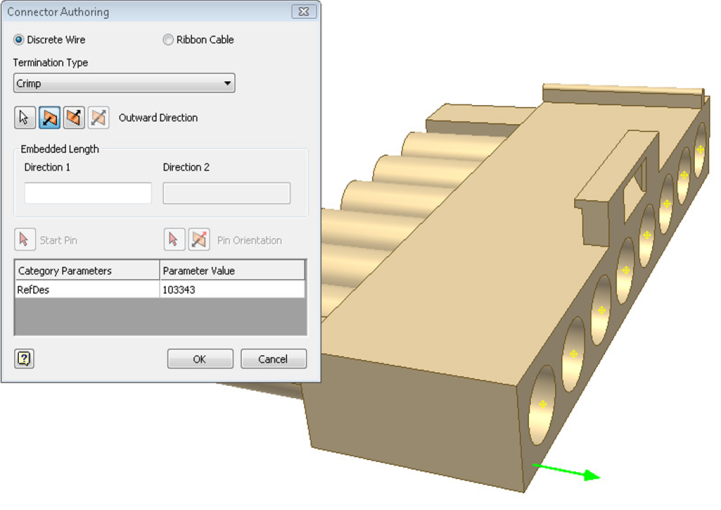Screen dimensions: 721x510
Task: Click the flip outward direction icon
Action: (74, 118)
